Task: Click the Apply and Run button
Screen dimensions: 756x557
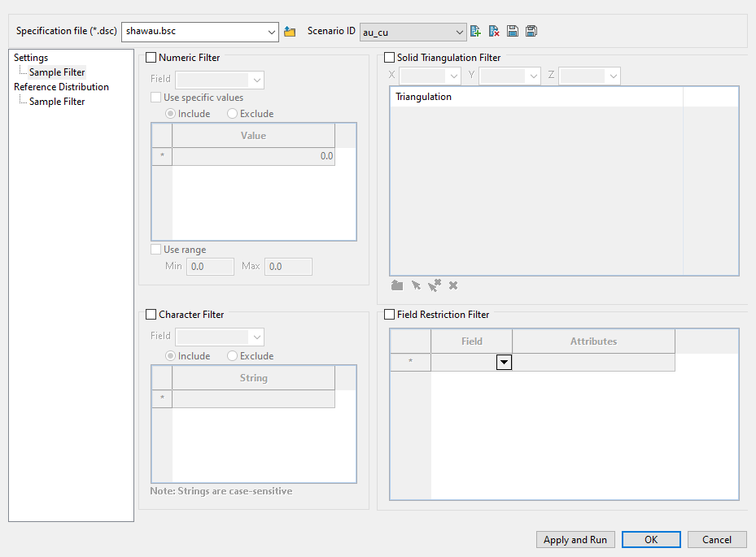Action: point(575,540)
